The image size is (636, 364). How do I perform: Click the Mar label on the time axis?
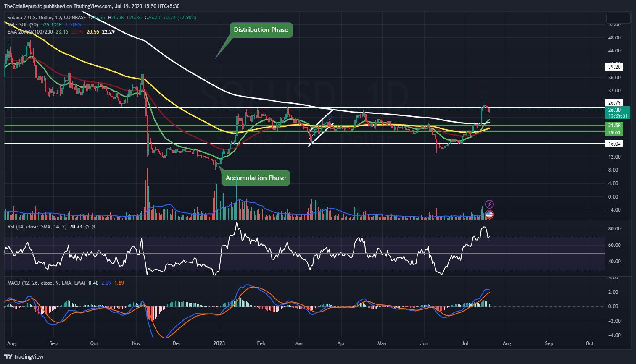tap(299, 343)
